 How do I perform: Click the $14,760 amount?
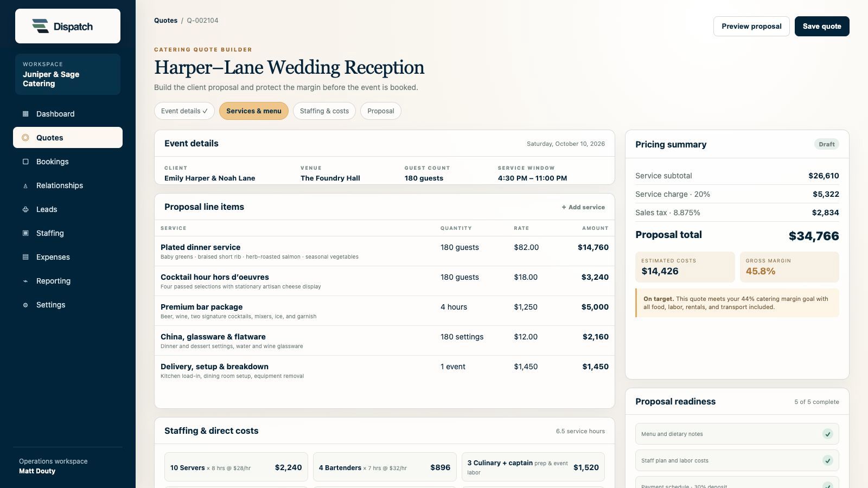[x=593, y=247]
